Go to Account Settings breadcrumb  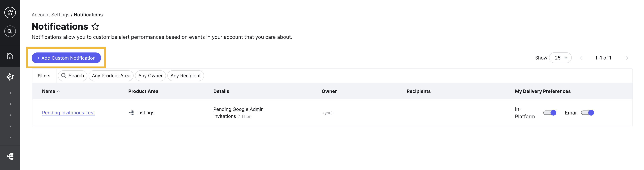click(51, 15)
